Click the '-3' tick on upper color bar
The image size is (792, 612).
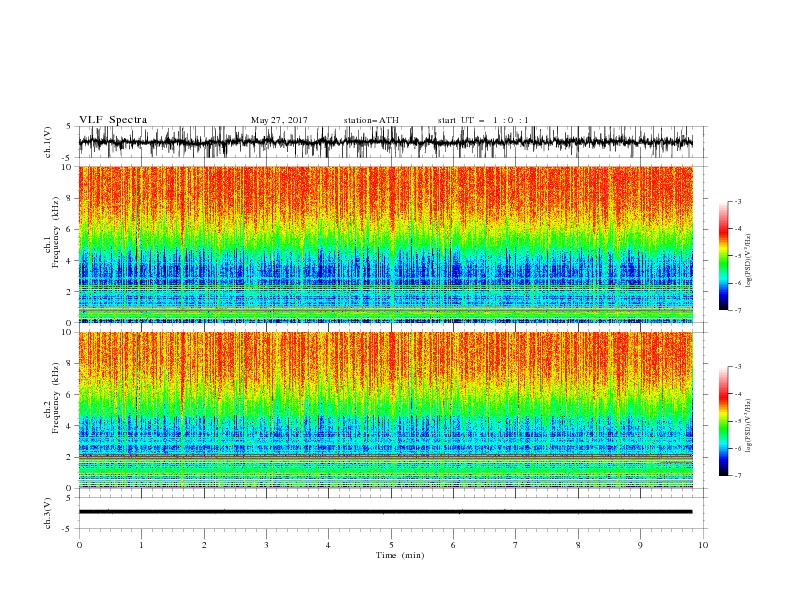click(x=737, y=201)
